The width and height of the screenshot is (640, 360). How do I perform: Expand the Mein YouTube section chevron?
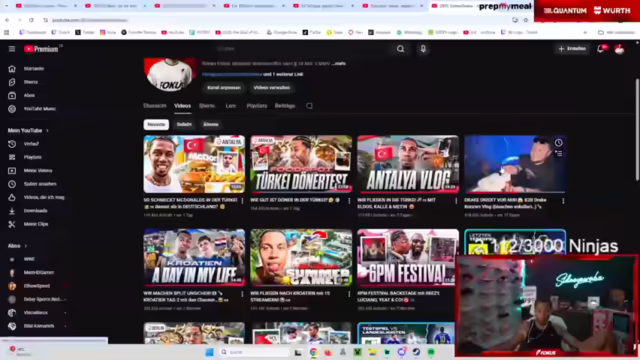point(47,131)
